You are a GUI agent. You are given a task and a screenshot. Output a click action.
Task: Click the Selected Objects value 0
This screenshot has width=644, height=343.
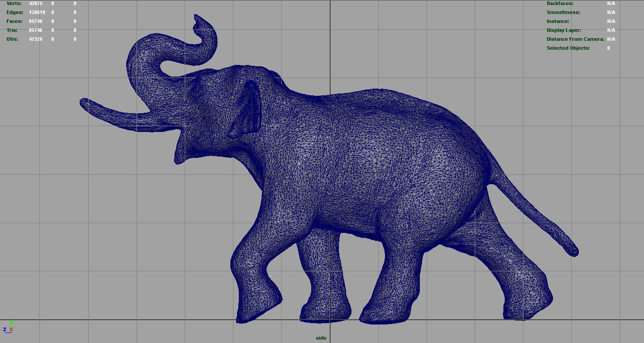click(x=608, y=48)
